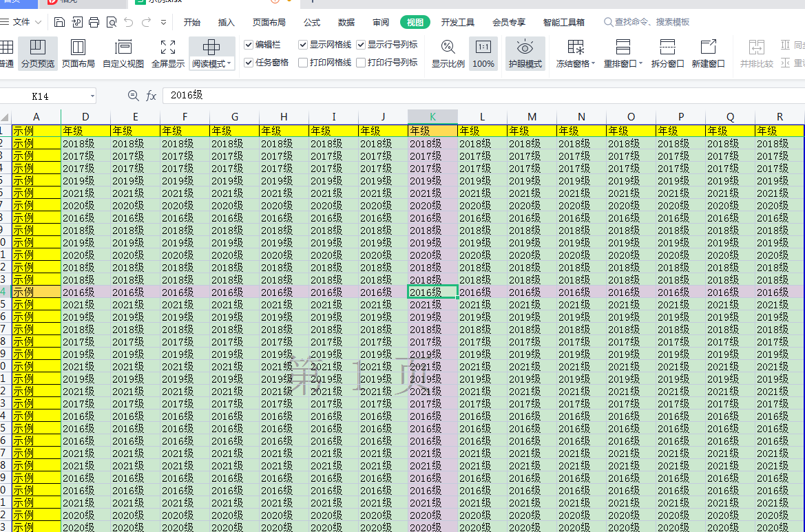Toggle 阅读模式 reading mode icon
The height and width of the screenshot is (532, 805).
pos(211,47)
